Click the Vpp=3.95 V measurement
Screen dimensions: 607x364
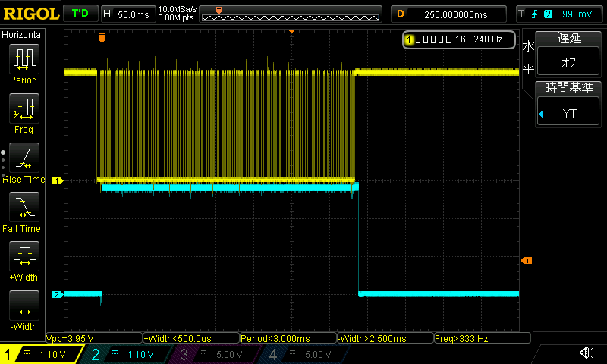point(94,338)
